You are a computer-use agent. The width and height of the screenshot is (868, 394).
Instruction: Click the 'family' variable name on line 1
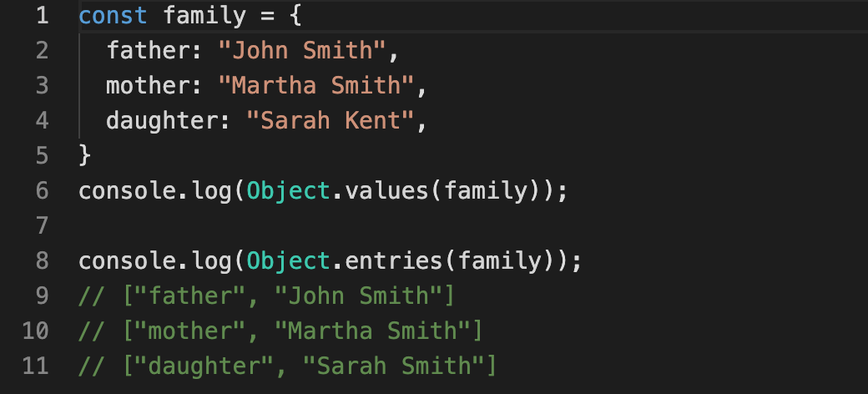[x=204, y=16]
